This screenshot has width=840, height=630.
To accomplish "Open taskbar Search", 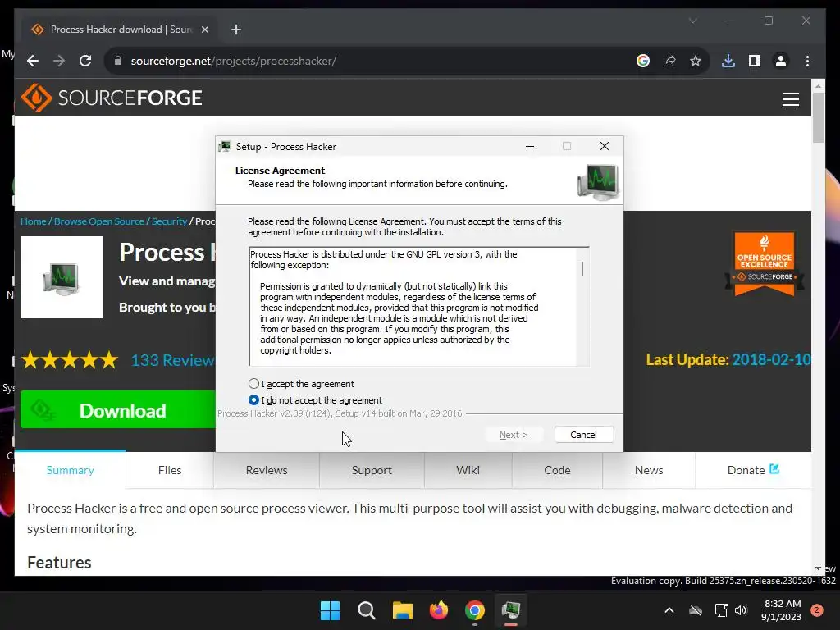I will [x=367, y=610].
